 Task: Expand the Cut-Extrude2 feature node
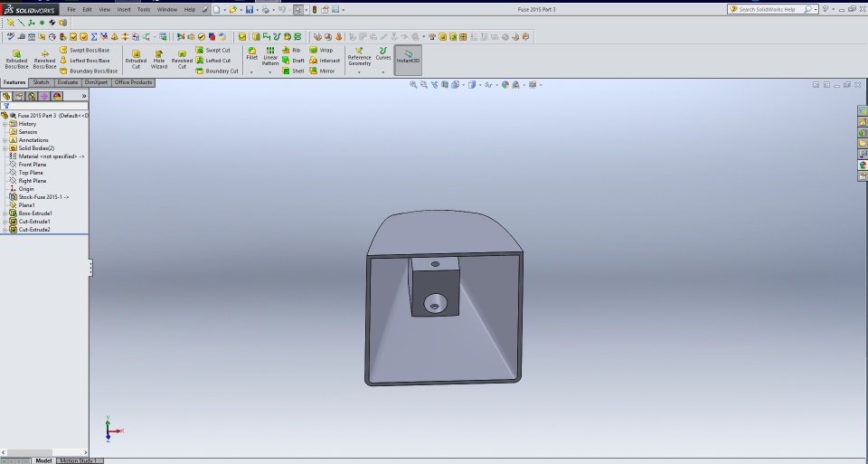click(5, 230)
